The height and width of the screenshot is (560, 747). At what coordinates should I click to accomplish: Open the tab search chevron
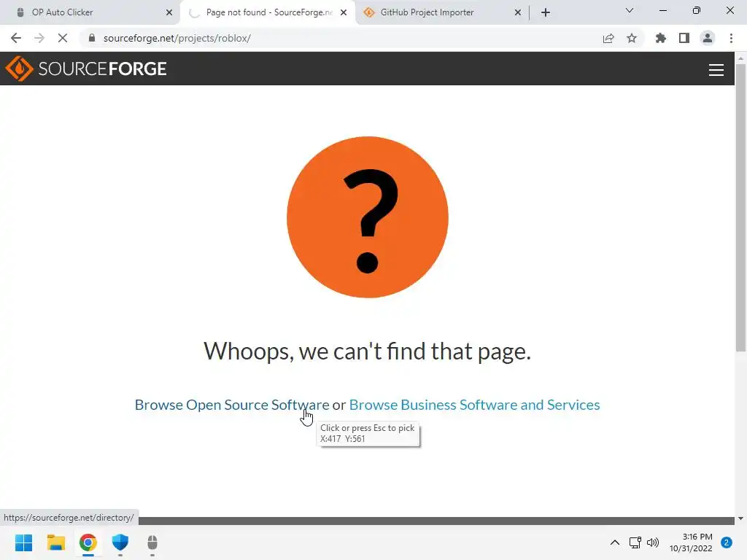tap(630, 10)
